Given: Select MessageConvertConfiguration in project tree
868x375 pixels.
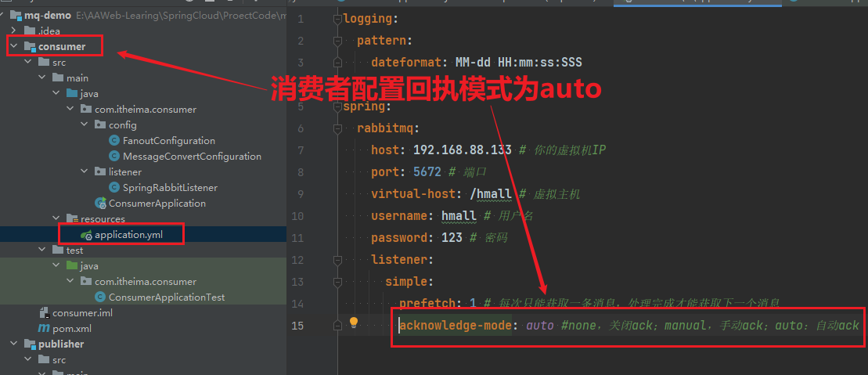Looking at the screenshot, I should pyautogui.click(x=192, y=157).
